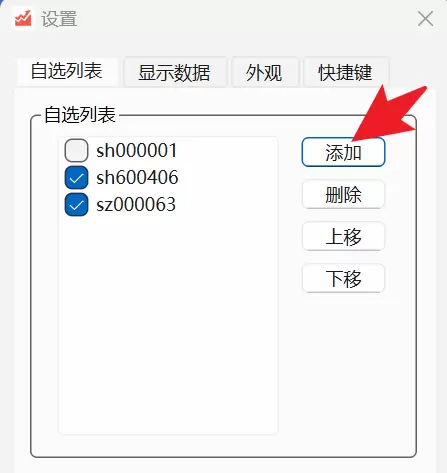Click the red arrow annotation
447x473 pixels.
[x=388, y=113]
